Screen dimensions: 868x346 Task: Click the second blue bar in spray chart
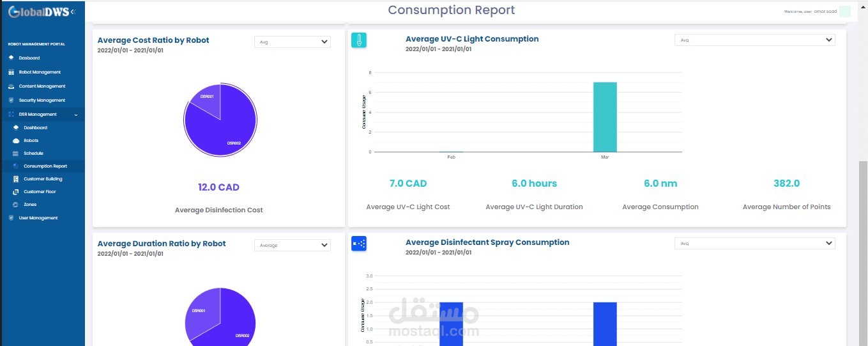coord(605,324)
